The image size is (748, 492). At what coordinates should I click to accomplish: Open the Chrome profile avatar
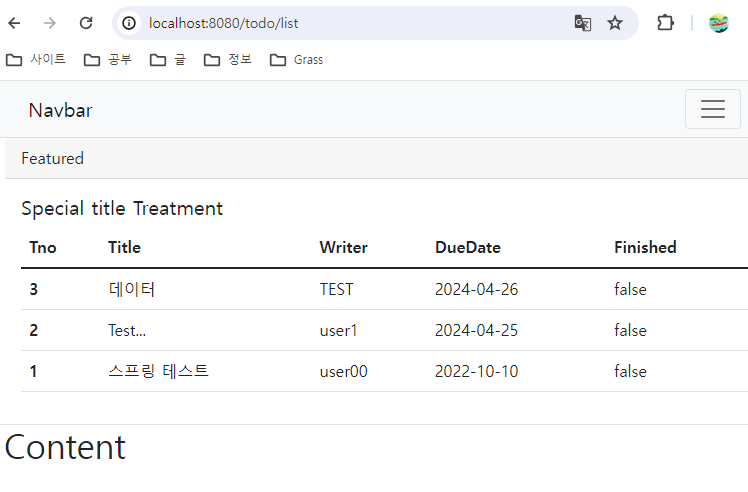[x=718, y=23]
